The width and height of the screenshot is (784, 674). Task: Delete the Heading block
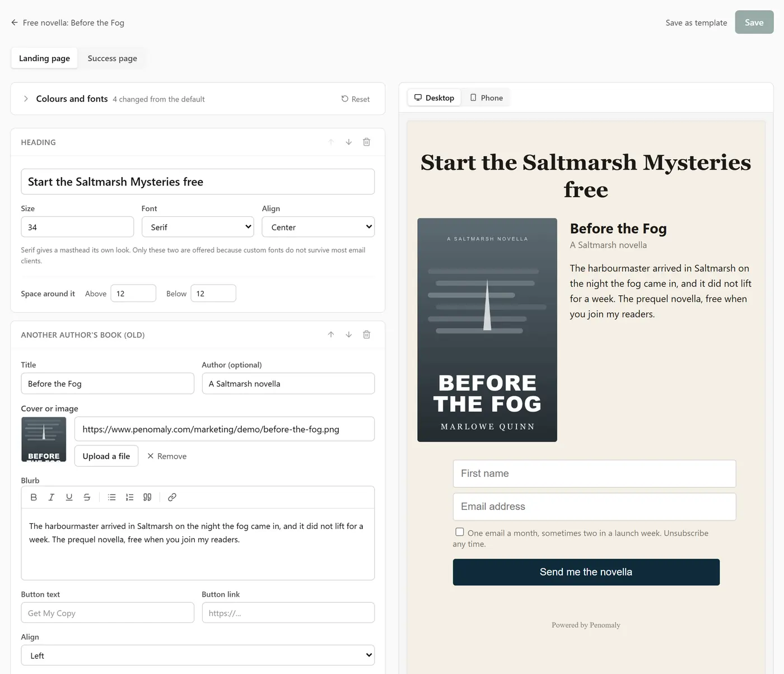pyautogui.click(x=366, y=142)
